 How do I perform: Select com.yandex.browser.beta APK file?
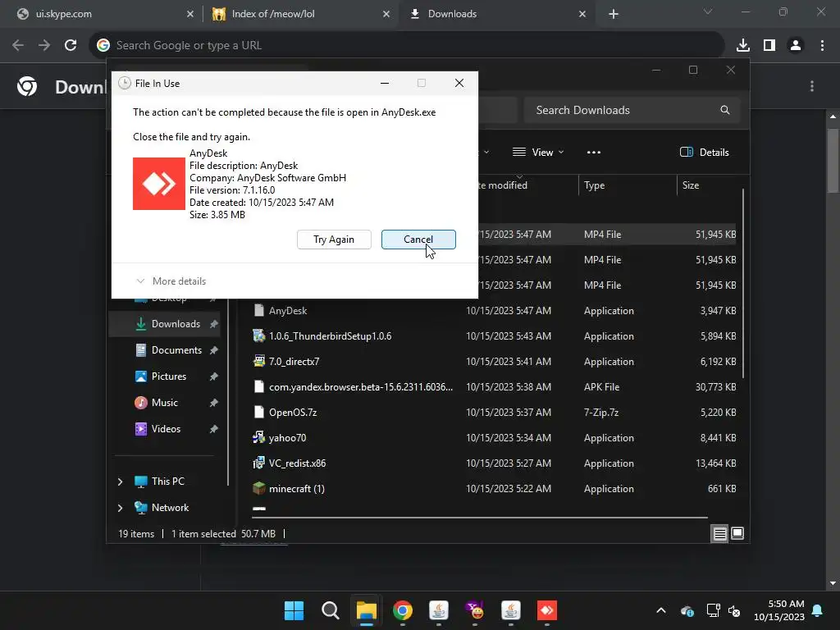coord(495,387)
